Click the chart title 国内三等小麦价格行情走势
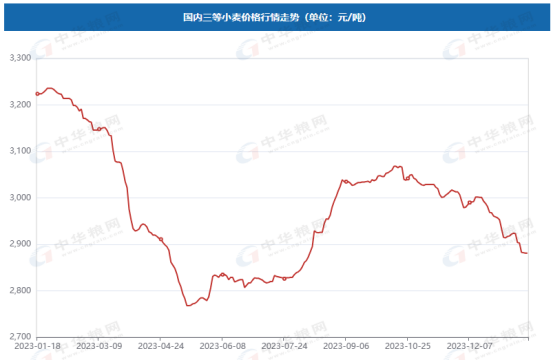 pos(241,17)
